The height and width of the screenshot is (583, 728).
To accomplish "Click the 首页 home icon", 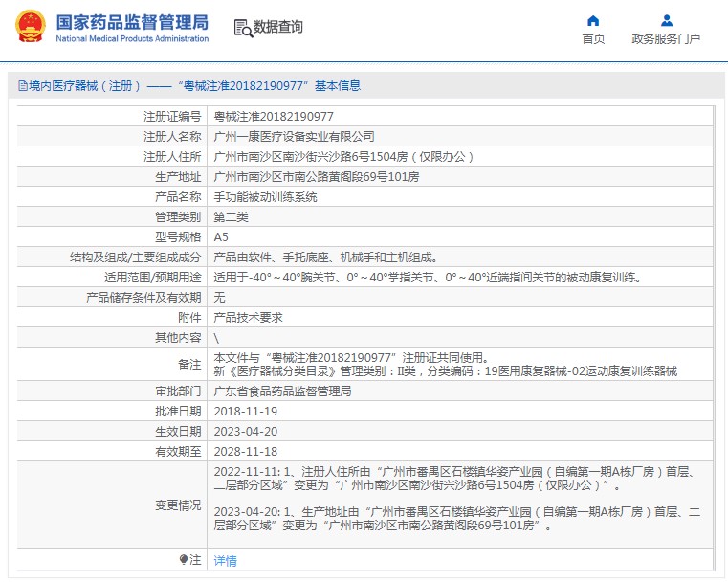I will [x=593, y=20].
